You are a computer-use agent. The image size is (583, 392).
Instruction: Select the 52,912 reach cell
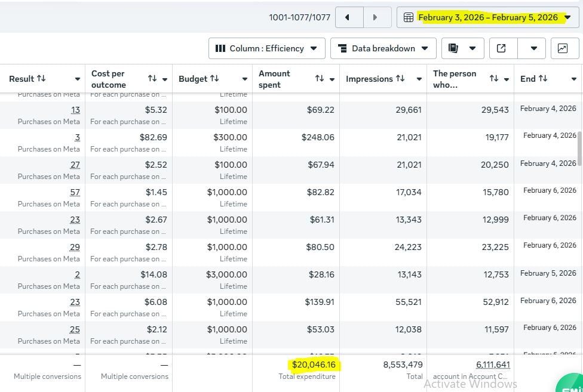coord(496,302)
